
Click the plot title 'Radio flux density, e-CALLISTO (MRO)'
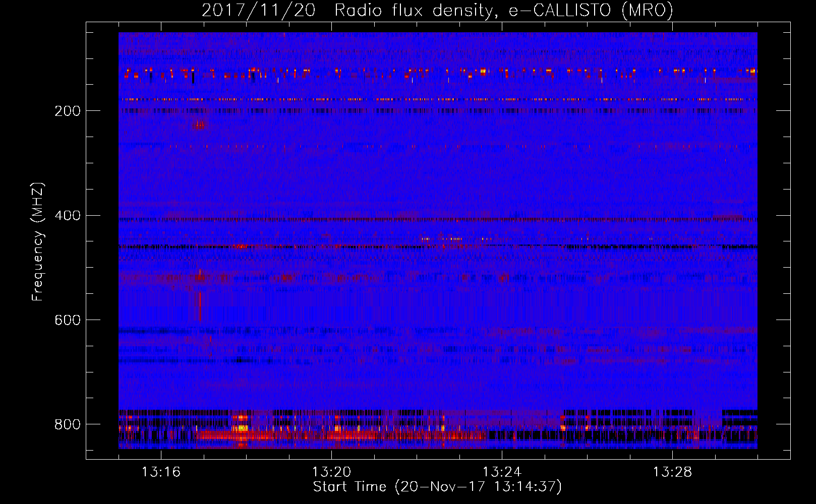503,10
